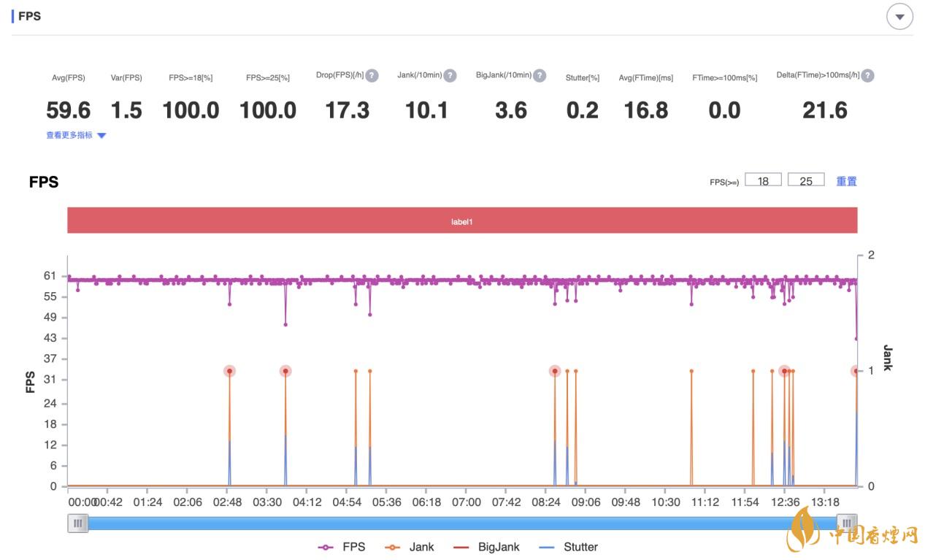Screen dimensions: 925x560
Task: Expand 查看更多指标 to show more metrics
Action: pyautogui.click(x=76, y=135)
